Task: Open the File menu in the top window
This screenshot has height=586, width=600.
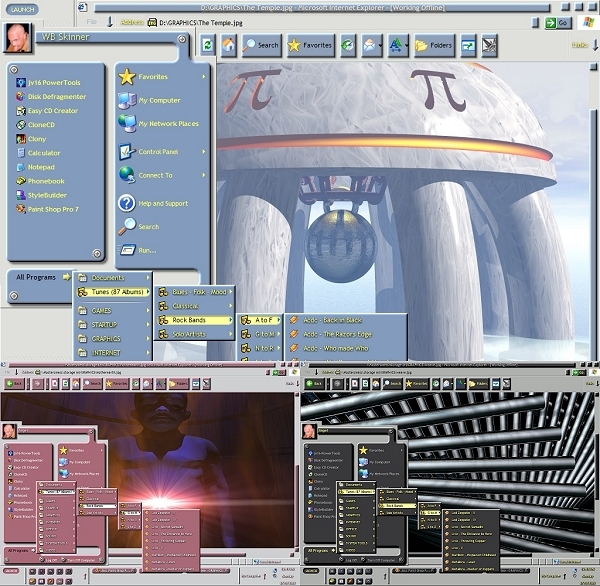Action: [91, 22]
